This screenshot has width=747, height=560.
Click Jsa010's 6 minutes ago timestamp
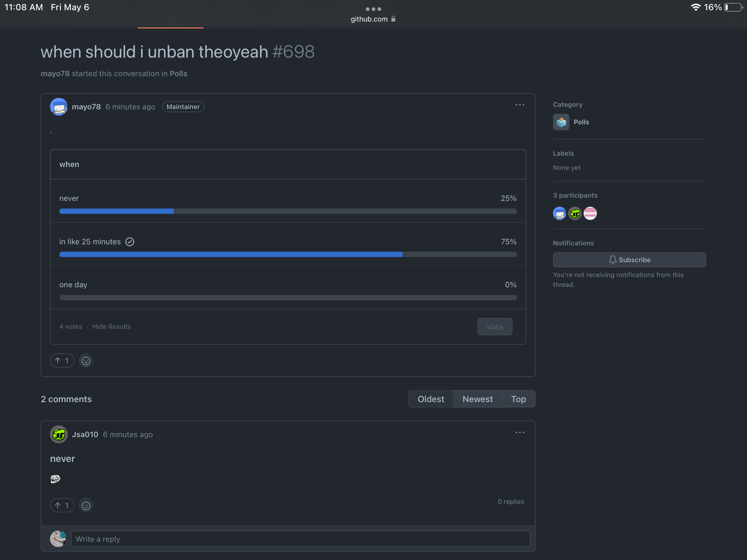click(128, 435)
